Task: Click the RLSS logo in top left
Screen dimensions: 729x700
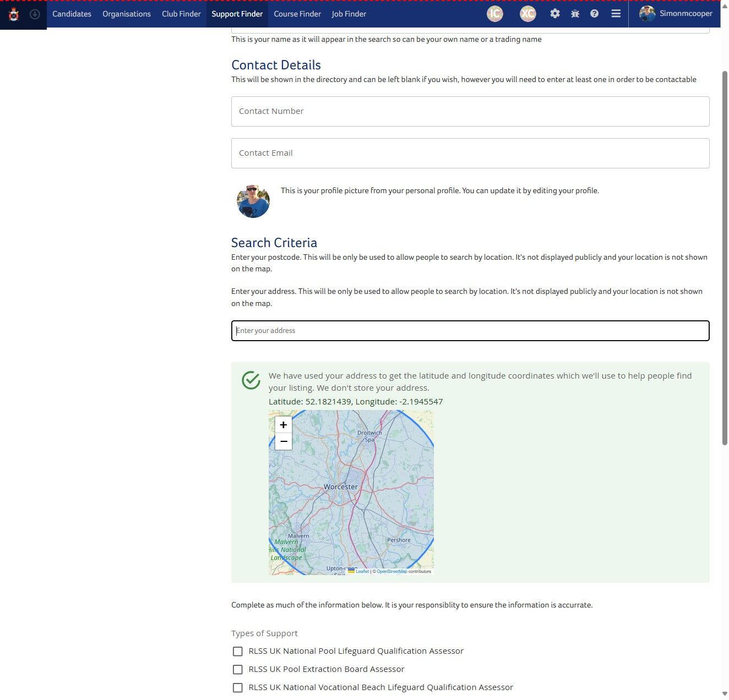Action: pyautogui.click(x=13, y=14)
